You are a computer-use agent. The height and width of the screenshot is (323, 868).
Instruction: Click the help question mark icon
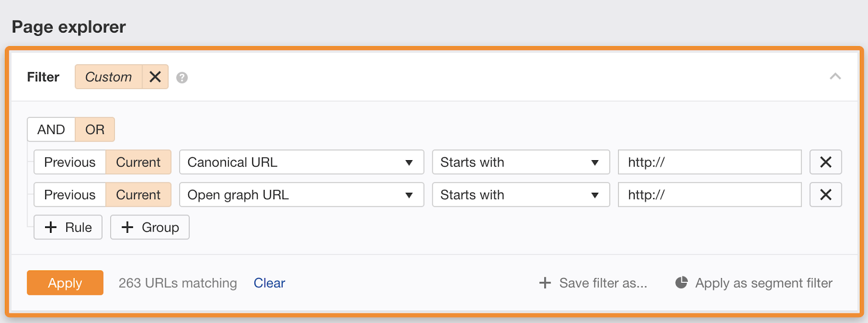click(182, 77)
